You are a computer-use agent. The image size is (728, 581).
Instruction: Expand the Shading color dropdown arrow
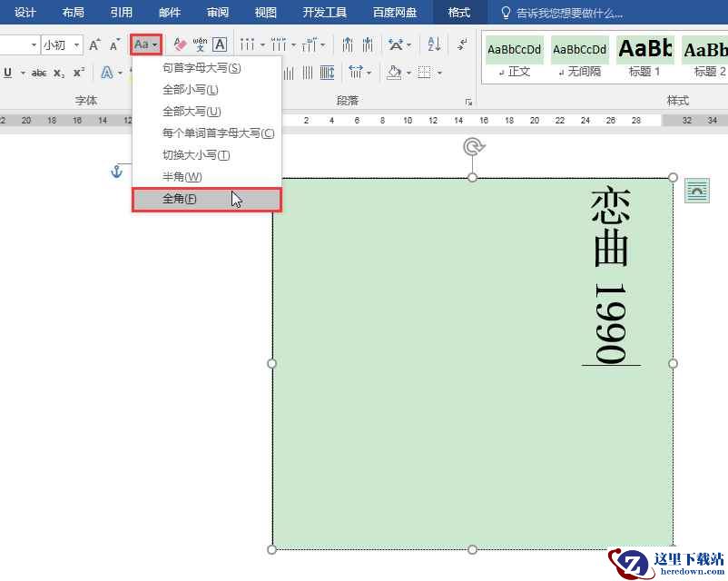coord(408,74)
